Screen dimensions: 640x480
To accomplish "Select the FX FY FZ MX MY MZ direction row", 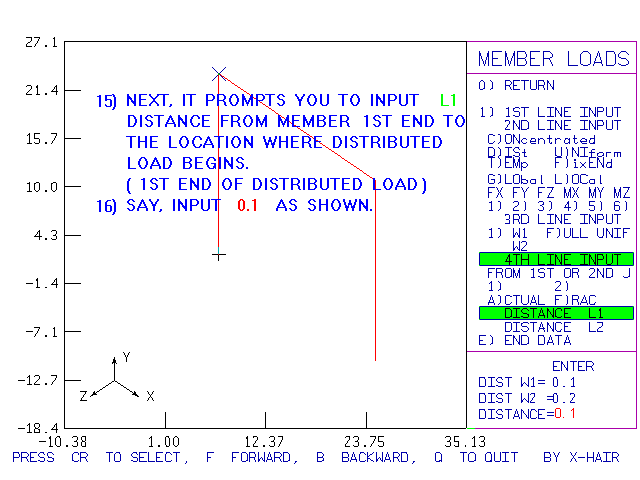I will coord(558,192).
